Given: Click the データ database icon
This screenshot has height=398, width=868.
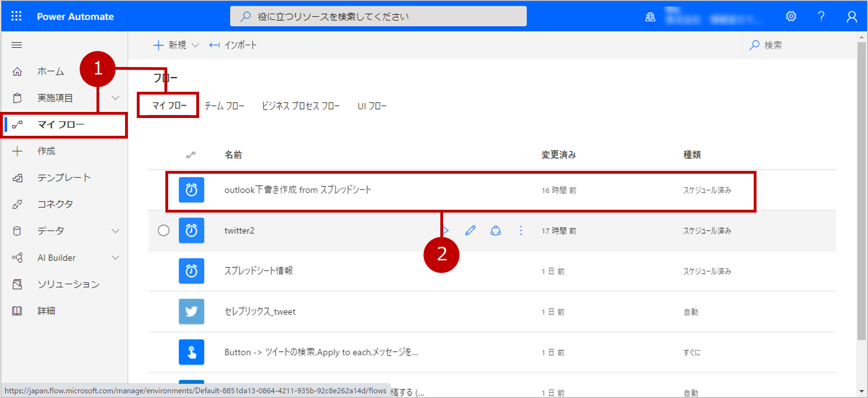Looking at the screenshot, I should [17, 231].
